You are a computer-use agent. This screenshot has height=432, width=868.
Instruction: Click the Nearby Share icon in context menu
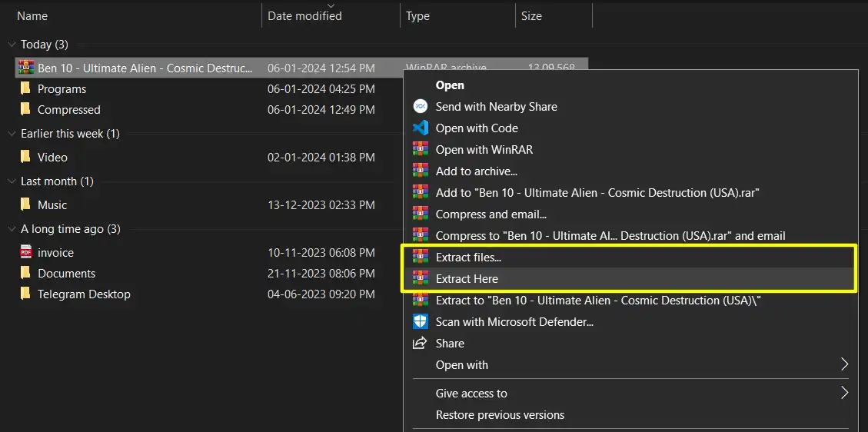pos(420,107)
